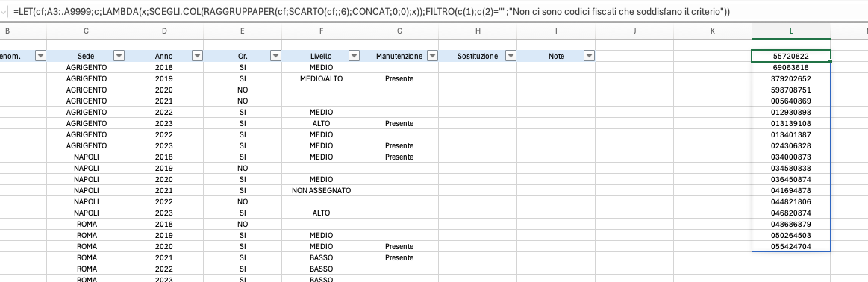Expand the formula bar chevron
The image size is (868, 282).
click(x=3, y=11)
